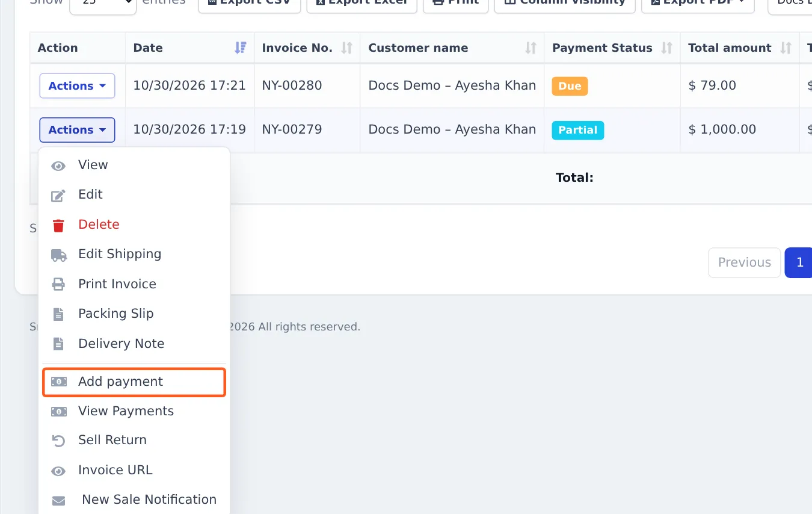
Task: Open the Actions dropdown for invoice NY-00280
Action: click(77, 86)
